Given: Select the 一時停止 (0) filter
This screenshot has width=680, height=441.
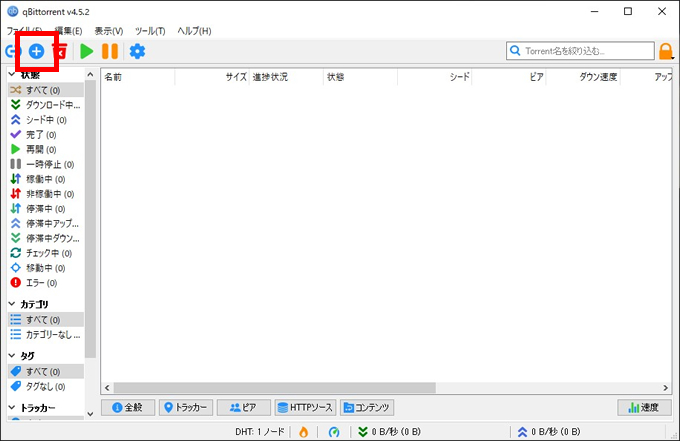Looking at the screenshot, I should tap(46, 164).
